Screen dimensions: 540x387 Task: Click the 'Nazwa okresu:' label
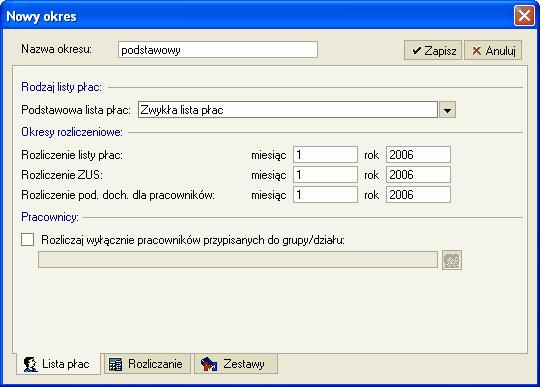(x=56, y=49)
